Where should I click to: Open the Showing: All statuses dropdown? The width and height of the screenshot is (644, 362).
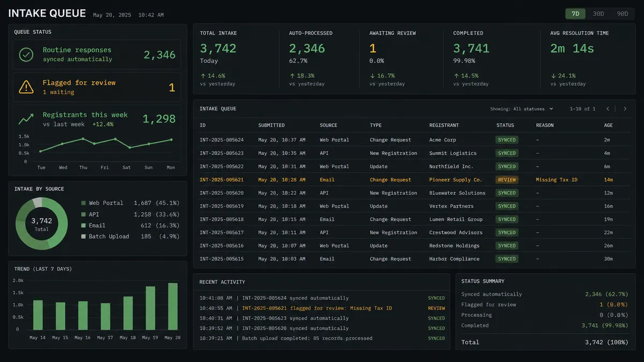pyautogui.click(x=522, y=109)
